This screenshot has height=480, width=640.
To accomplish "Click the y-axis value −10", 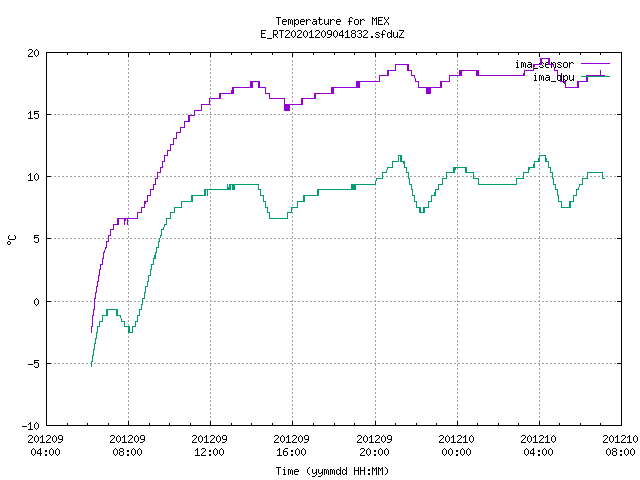I will (31, 426).
